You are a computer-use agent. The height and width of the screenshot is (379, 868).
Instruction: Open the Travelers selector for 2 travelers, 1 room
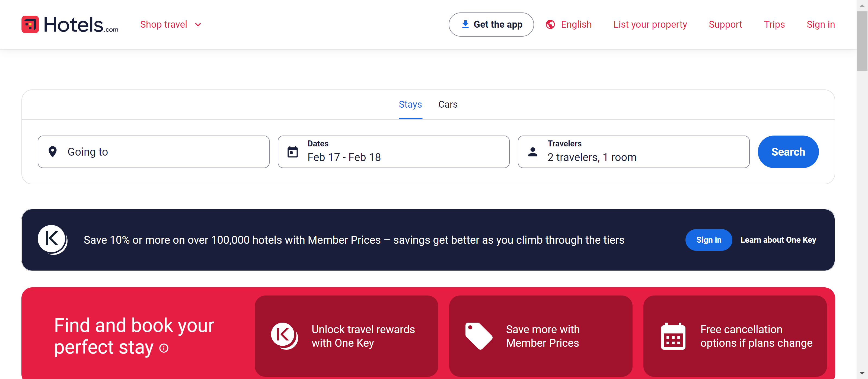click(633, 152)
